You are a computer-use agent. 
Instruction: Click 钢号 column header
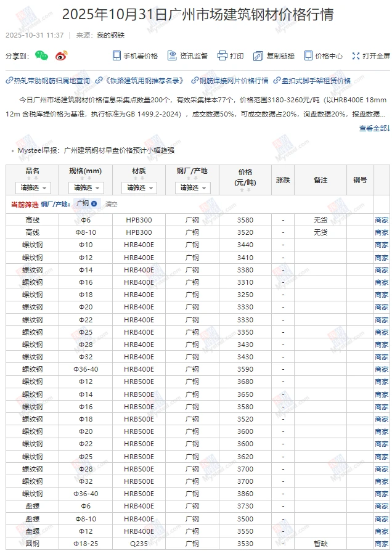click(x=360, y=180)
